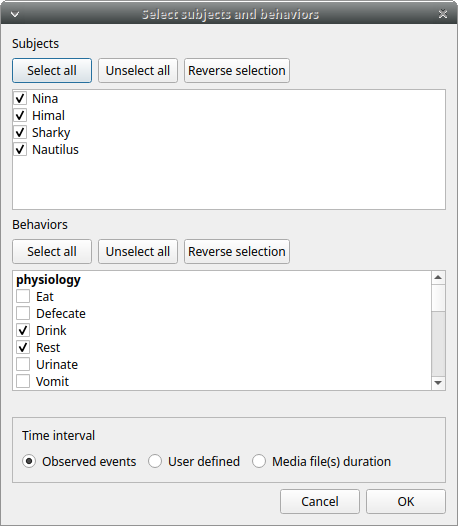Image resolution: width=458 pixels, height=526 pixels.
Task: Click the behaviors list scroll down arrow
Action: [x=438, y=383]
